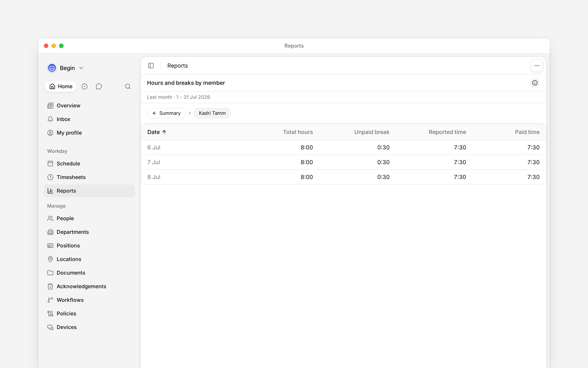Open Policies
The width and height of the screenshot is (588, 368).
coord(89,314)
